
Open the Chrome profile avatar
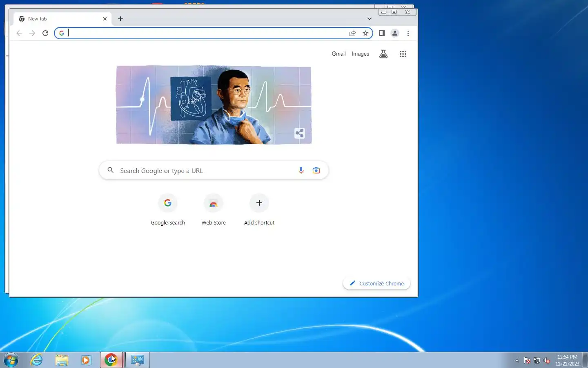tap(395, 33)
